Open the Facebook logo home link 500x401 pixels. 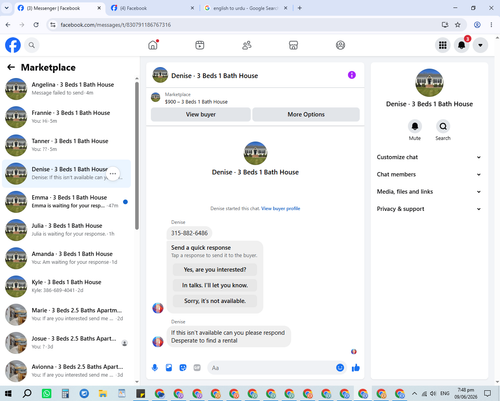point(13,45)
